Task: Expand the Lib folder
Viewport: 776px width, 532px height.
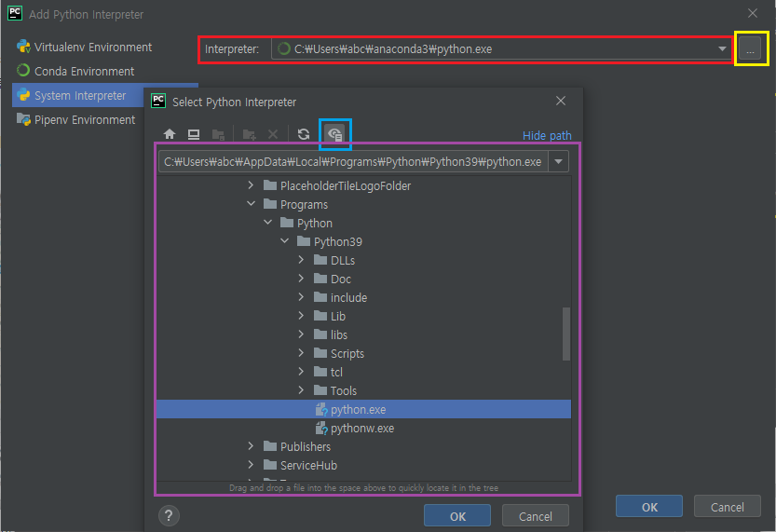Action: tap(301, 315)
